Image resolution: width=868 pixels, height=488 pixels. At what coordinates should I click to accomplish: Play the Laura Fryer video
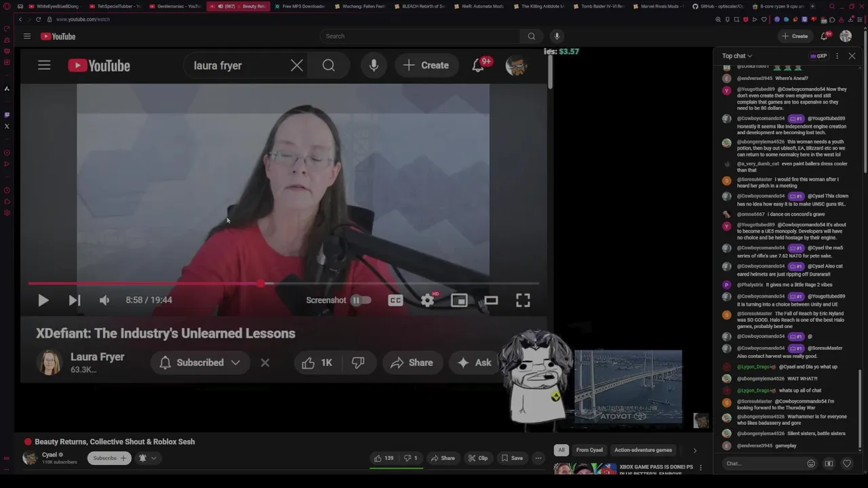(x=43, y=300)
